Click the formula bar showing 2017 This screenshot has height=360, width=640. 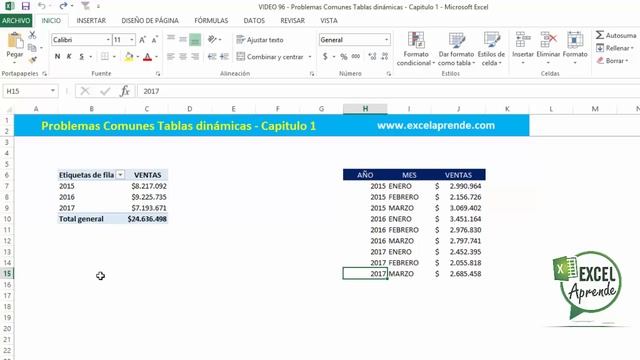(388, 91)
